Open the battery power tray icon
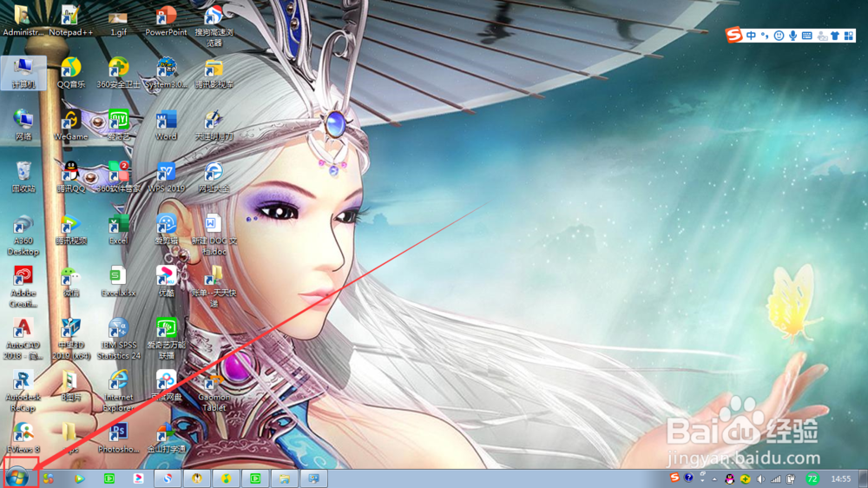868x488 pixels. tap(791, 479)
